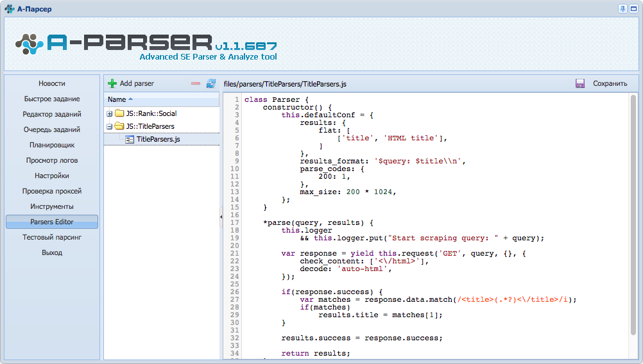Click the 'parse_codes: {' code line
The image size is (643, 364).
click(x=332, y=169)
